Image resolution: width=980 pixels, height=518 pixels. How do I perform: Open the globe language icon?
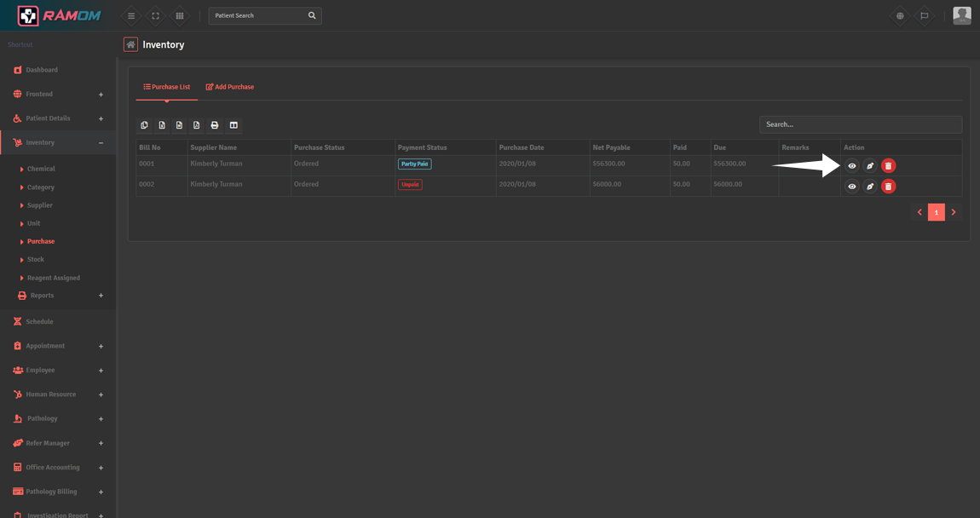click(900, 15)
